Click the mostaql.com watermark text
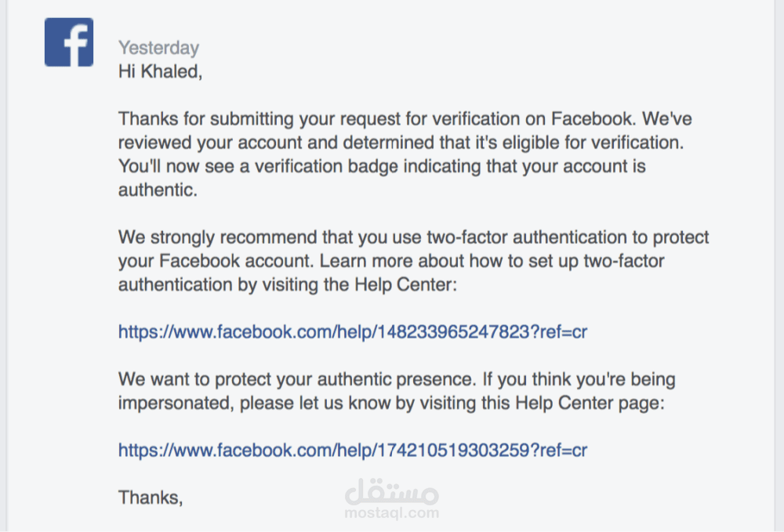 [392, 513]
